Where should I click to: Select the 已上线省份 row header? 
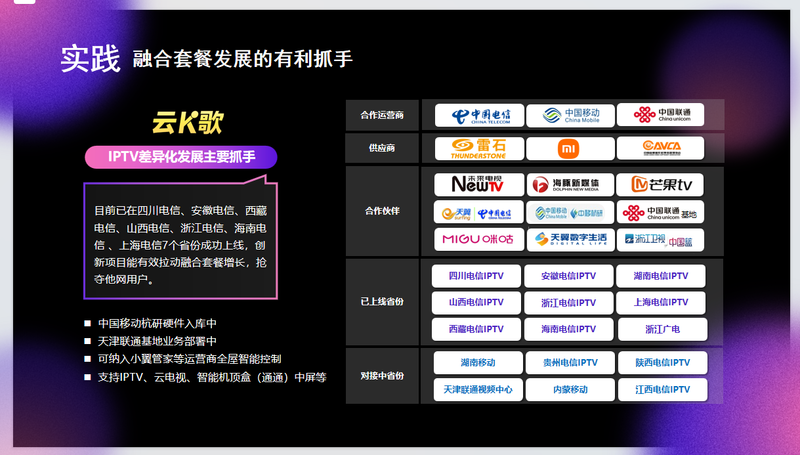[381, 302]
